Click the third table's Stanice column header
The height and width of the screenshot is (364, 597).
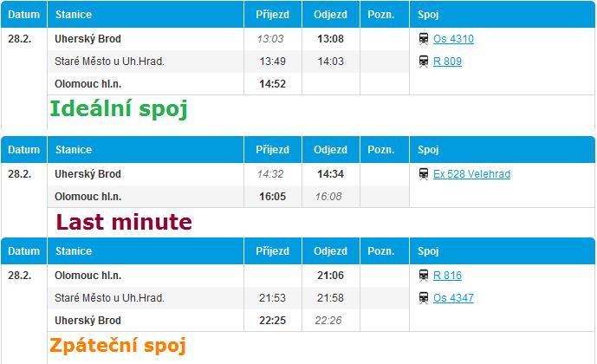[146, 251]
